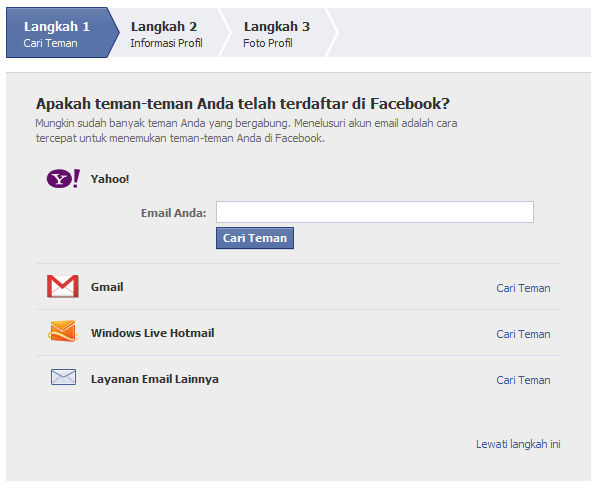Select the Yahoo! provider label

coord(110,179)
